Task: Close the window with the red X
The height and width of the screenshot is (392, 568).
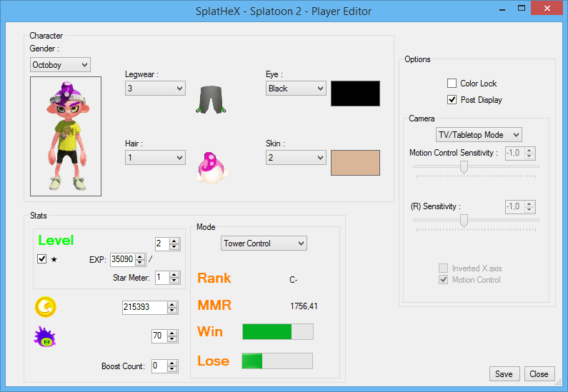Action: coord(547,8)
